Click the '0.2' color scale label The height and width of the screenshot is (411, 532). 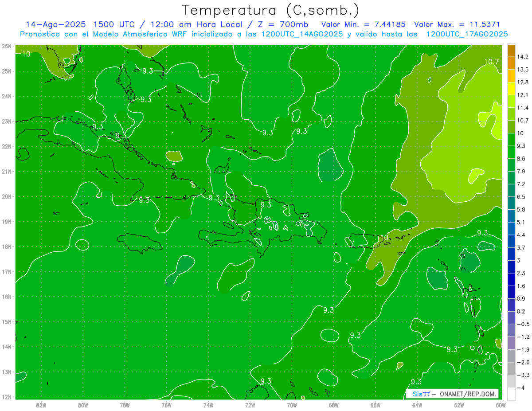(x=521, y=311)
